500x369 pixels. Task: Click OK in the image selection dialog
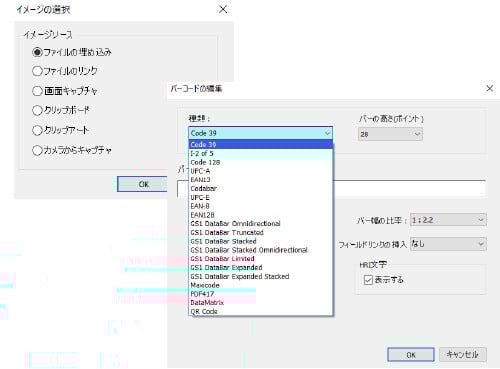click(142, 184)
